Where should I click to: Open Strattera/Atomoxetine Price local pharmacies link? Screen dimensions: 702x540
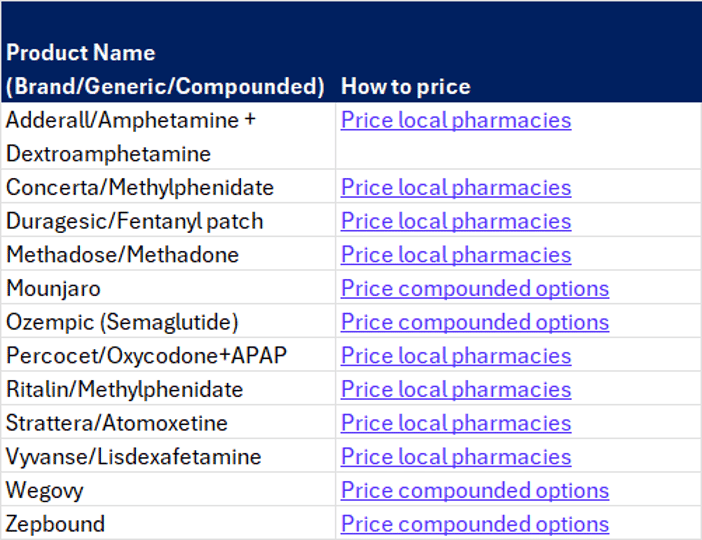click(456, 424)
